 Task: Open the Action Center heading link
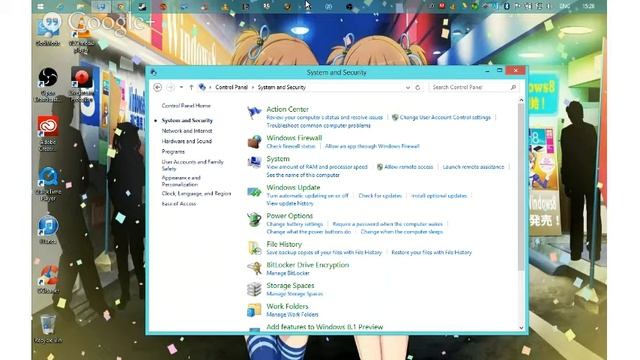point(287,109)
